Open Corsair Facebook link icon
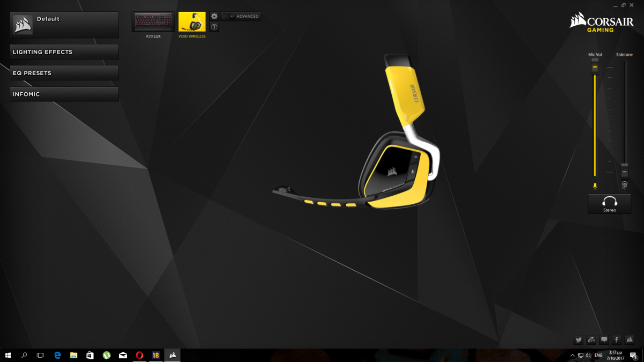 click(x=617, y=339)
